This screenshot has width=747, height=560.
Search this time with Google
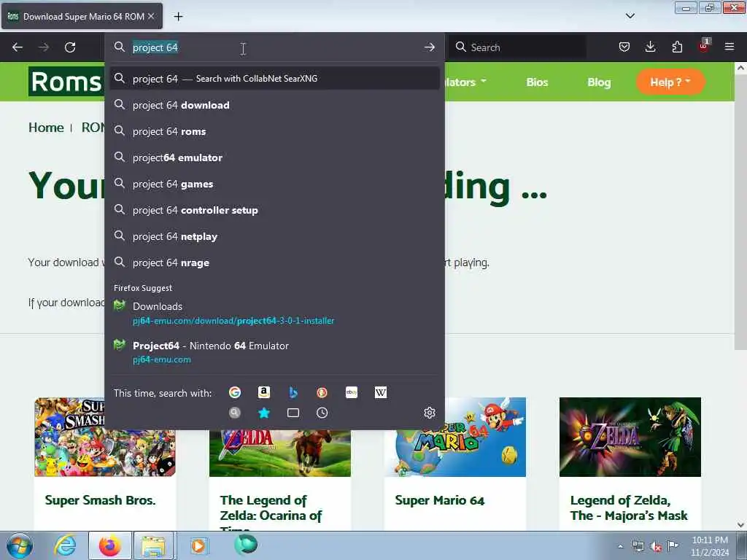[x=234, y=392]
